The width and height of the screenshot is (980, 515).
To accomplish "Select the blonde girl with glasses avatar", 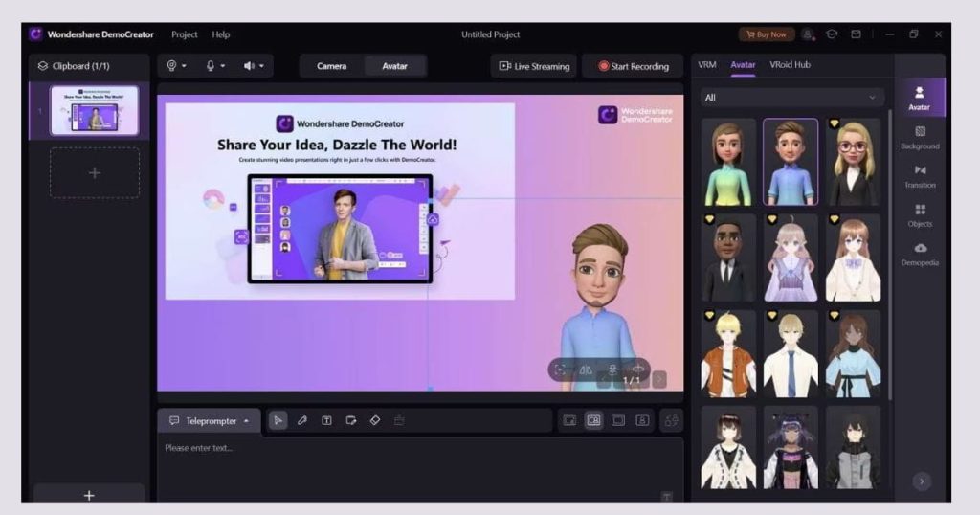I will point(852,162).
